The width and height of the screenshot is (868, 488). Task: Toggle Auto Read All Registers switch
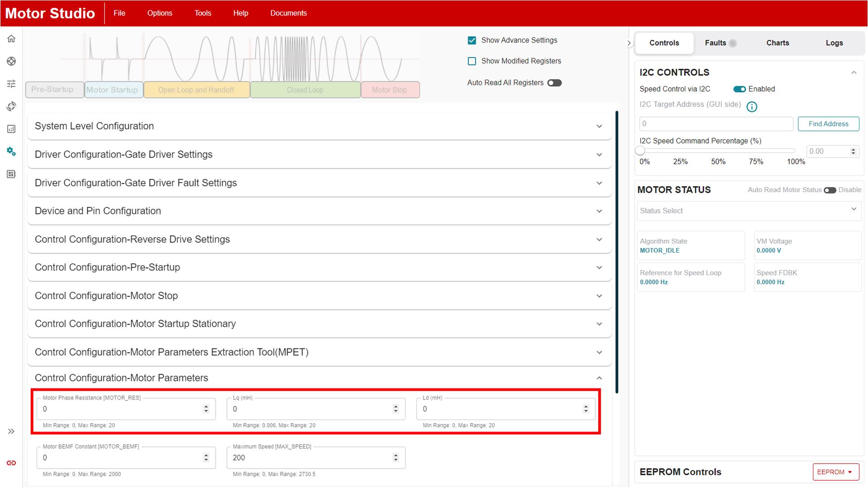coord(554,83)
